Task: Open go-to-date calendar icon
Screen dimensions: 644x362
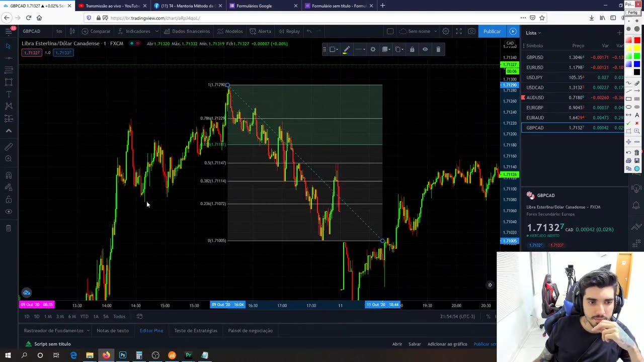Action: pos(139,316)
